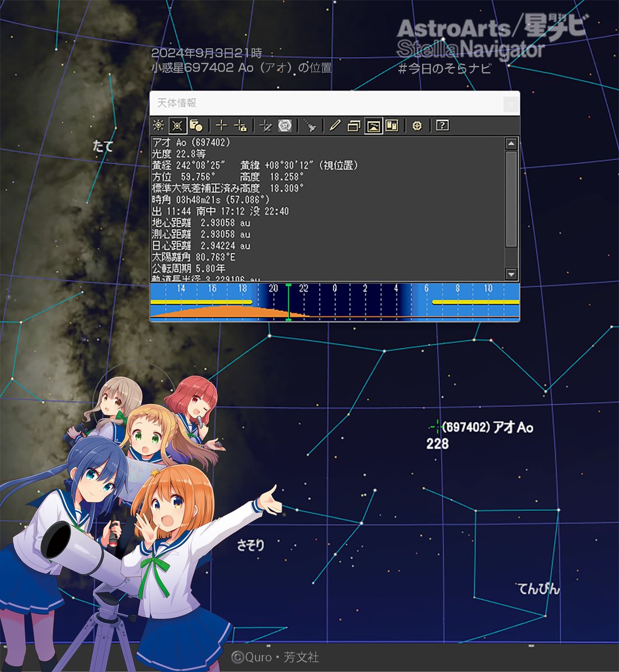Open help with the question mark icon
The width and height of the screenshot is (619, 672).
[442, 125]
